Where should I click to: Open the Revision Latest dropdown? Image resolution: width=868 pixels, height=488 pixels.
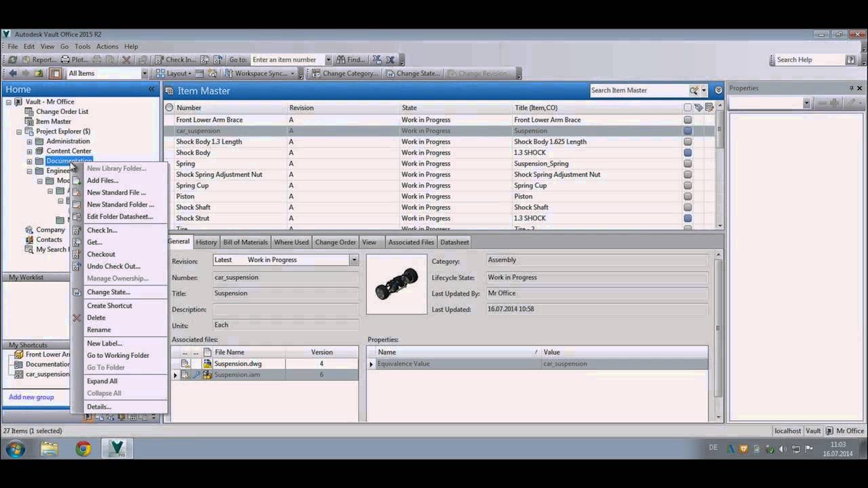(353, 260)
